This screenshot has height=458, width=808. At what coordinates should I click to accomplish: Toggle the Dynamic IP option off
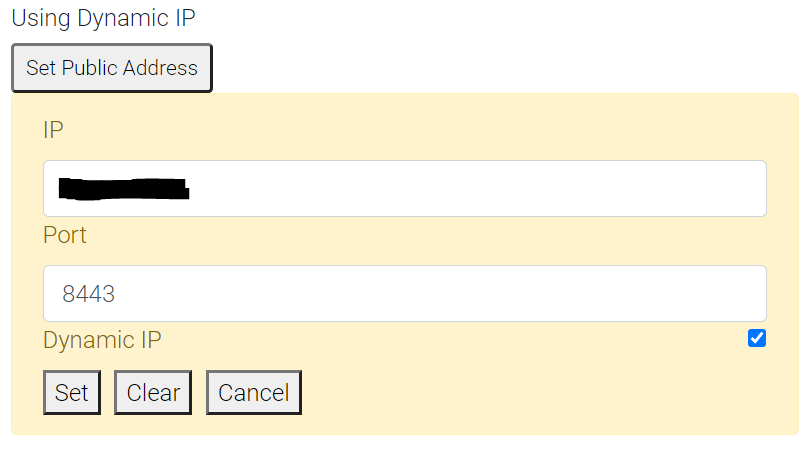757,338
